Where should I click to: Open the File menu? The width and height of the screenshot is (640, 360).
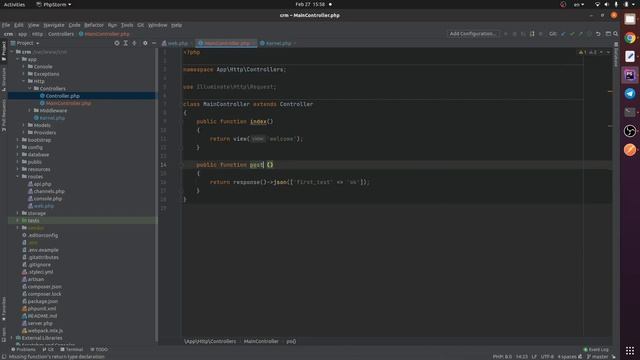point(6,25)
